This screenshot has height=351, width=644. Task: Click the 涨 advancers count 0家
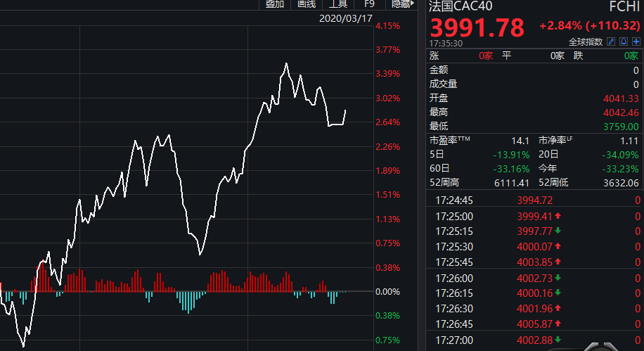(x=486, y=56)
